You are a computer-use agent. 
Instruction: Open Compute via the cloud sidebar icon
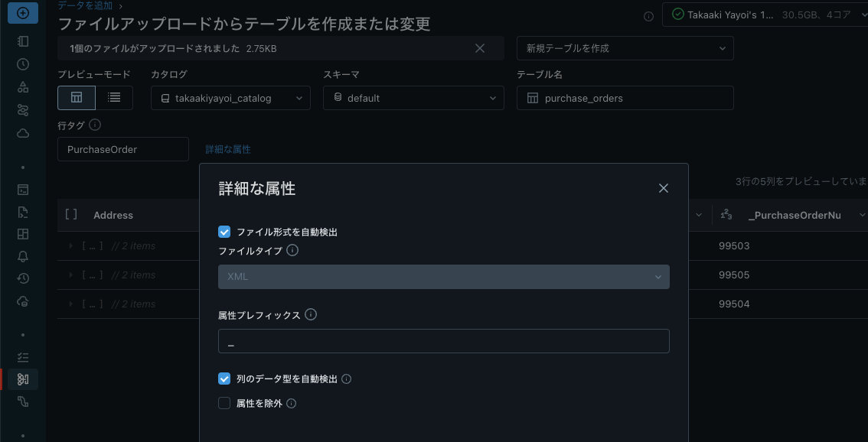22,132
